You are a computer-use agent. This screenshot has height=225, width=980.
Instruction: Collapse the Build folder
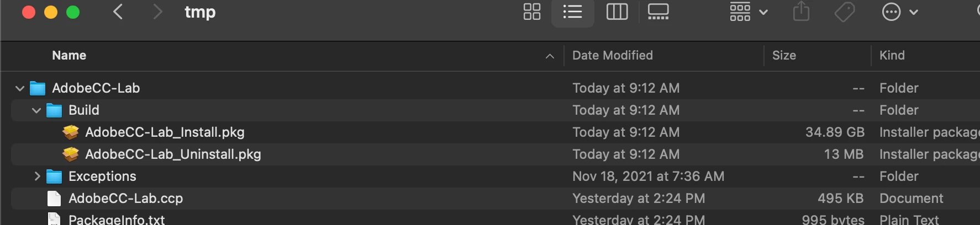click(36, 110)
